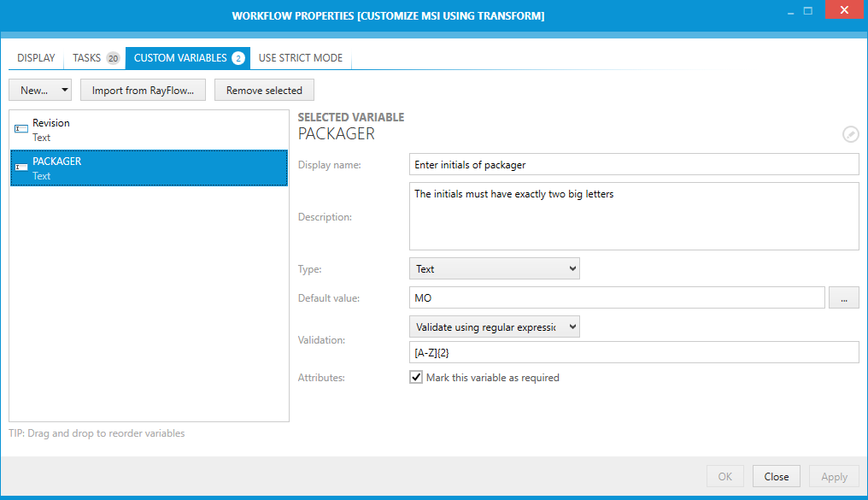The width and height of the screenshot is (868, 500).
Task: Click the ellipsis button next to Default value
Action: 844,297
